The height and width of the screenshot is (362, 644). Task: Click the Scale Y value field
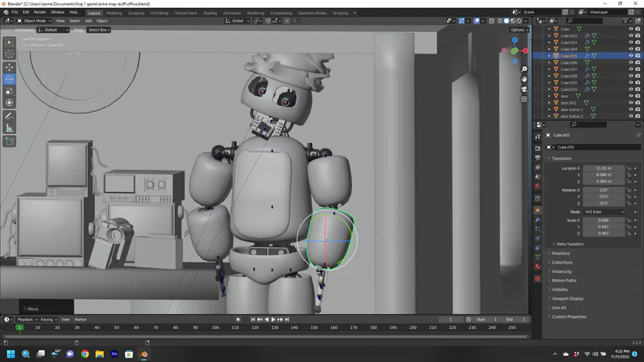(x=604, y=227)
